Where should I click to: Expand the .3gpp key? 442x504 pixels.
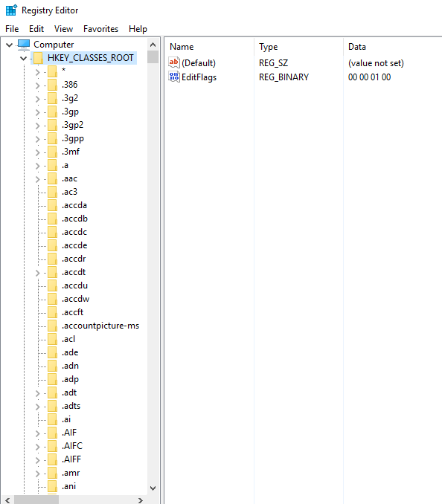coord(38,139)
